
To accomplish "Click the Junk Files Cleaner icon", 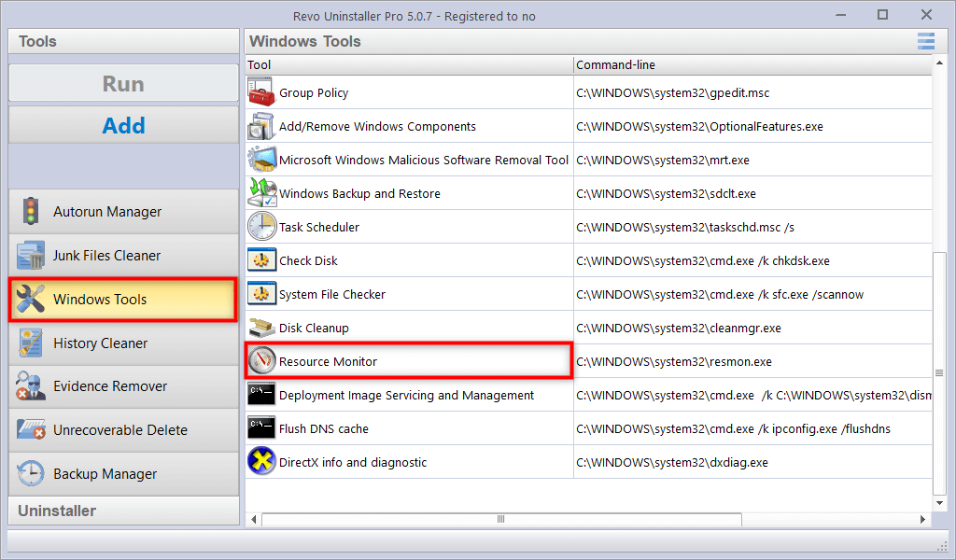I will pos(31,256).
